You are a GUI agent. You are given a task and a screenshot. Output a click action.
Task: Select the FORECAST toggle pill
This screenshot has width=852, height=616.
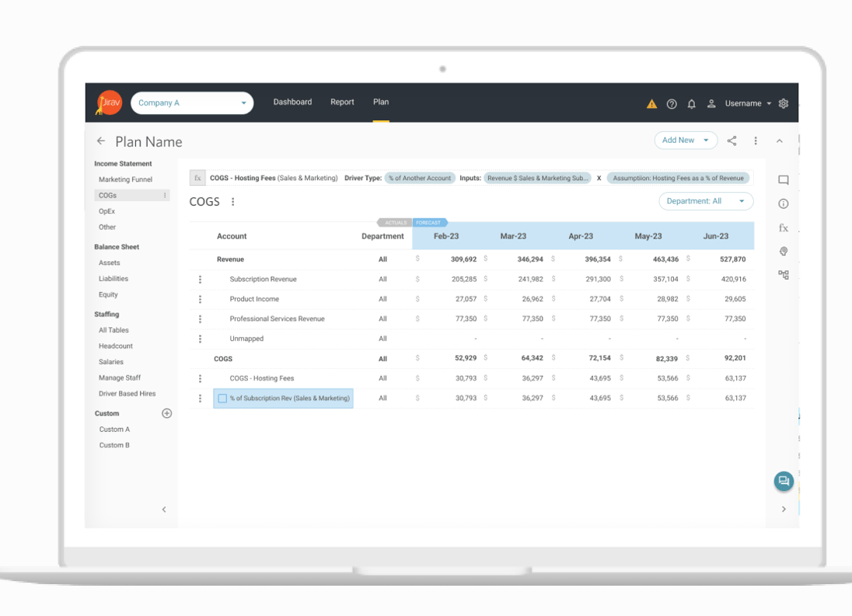[x=429, y=223]
